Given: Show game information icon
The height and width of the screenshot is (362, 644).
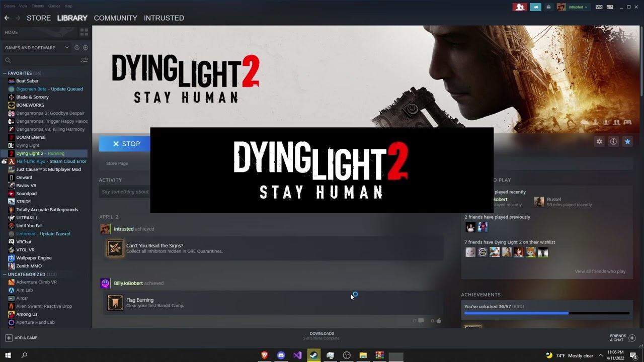Looking at the screenshot, I should click(x=613, y=142).
